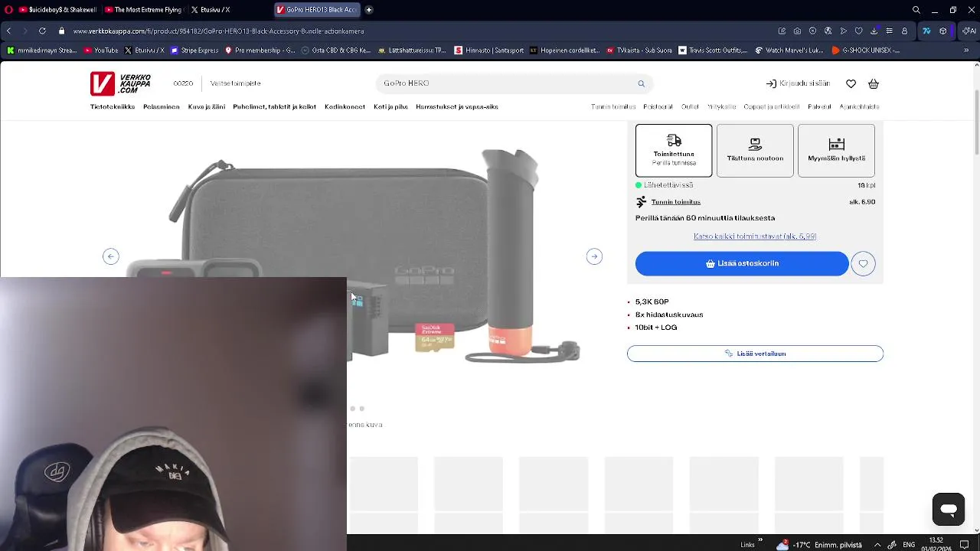The image size is (980, 551).
Task: Open the TVkaista - Sub Suora bookmark
Action: (x=639, y=51)
